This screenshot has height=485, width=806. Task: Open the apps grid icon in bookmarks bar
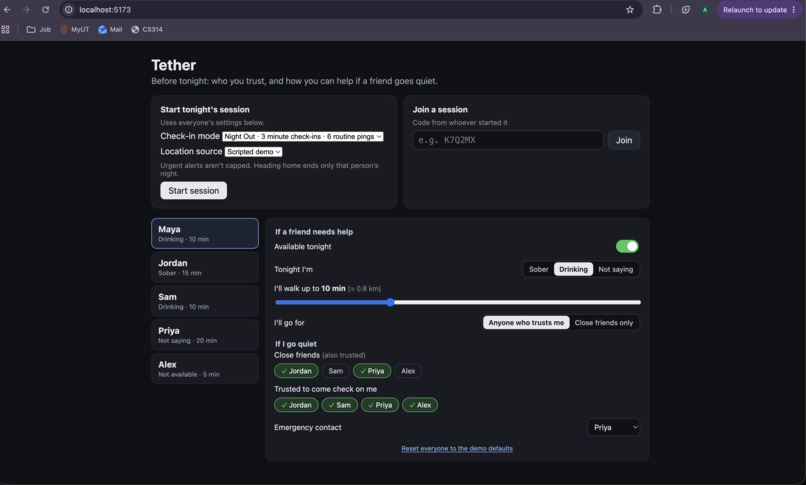click(5, 30)
